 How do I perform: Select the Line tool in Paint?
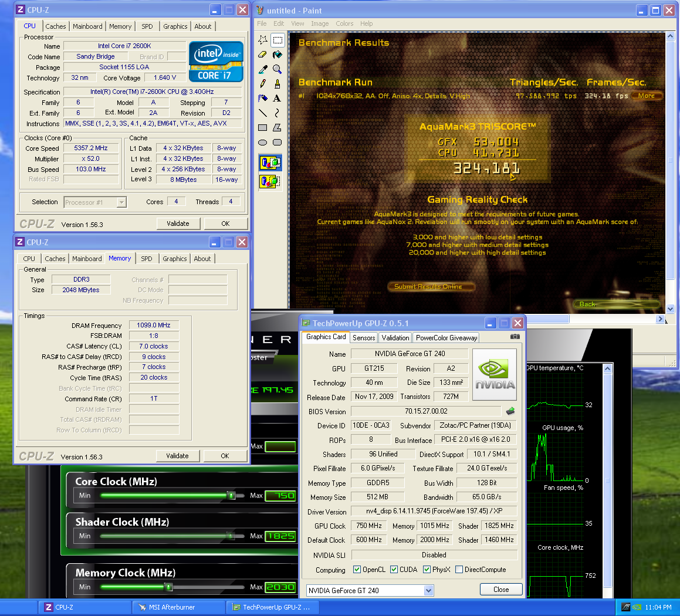click(x=263, y=113)
